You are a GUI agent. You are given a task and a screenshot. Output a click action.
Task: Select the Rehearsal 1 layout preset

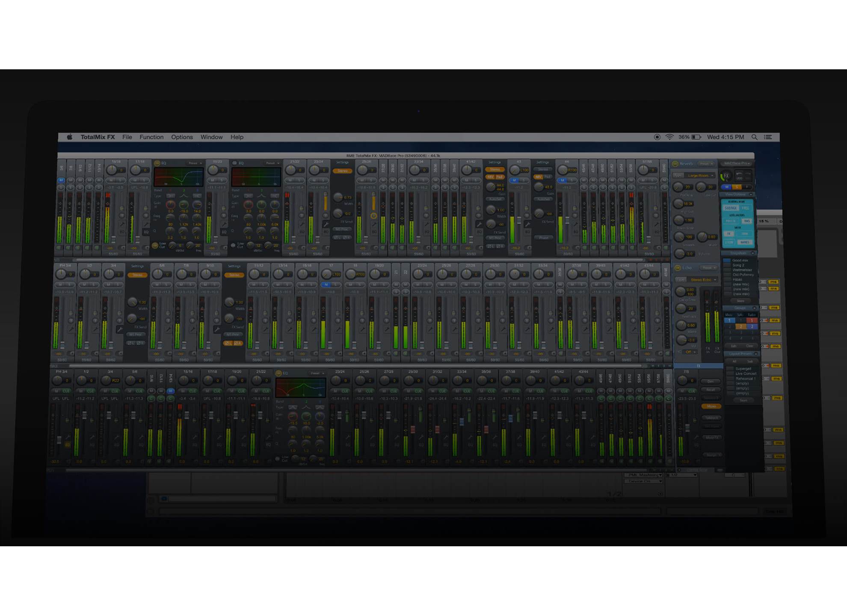(746, 379)
